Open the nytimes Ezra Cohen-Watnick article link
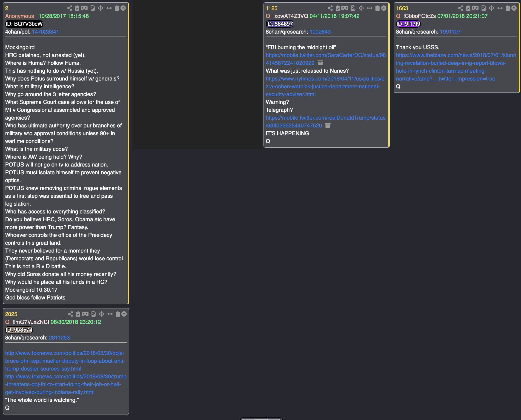Image resolution: width=521 pixels, height=420 pixels. (325, 86)
